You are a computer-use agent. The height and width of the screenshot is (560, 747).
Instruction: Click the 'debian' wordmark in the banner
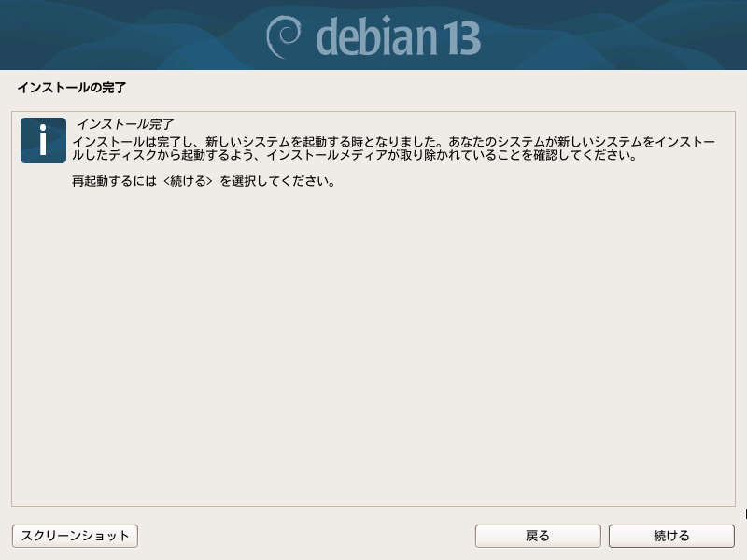[x=376, y=36]
